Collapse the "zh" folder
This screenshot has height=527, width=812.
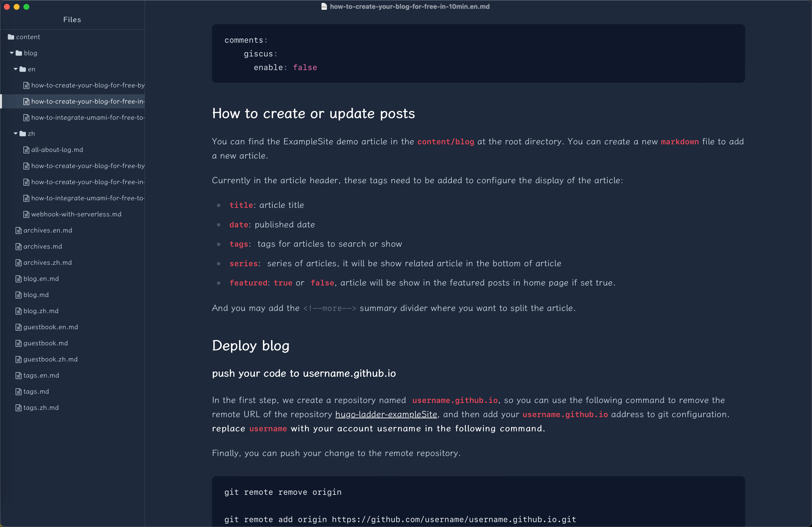(x=15, y=133)
